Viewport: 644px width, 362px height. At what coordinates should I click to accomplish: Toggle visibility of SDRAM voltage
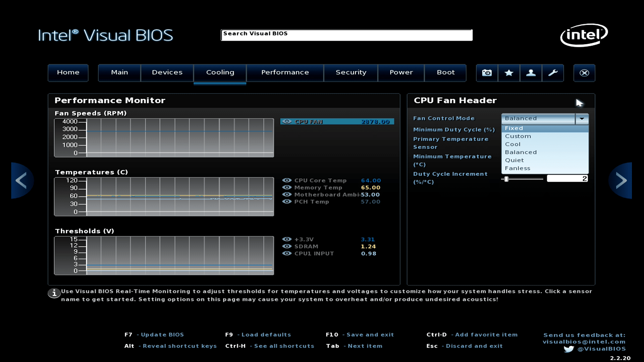click(x=287, y=246)
